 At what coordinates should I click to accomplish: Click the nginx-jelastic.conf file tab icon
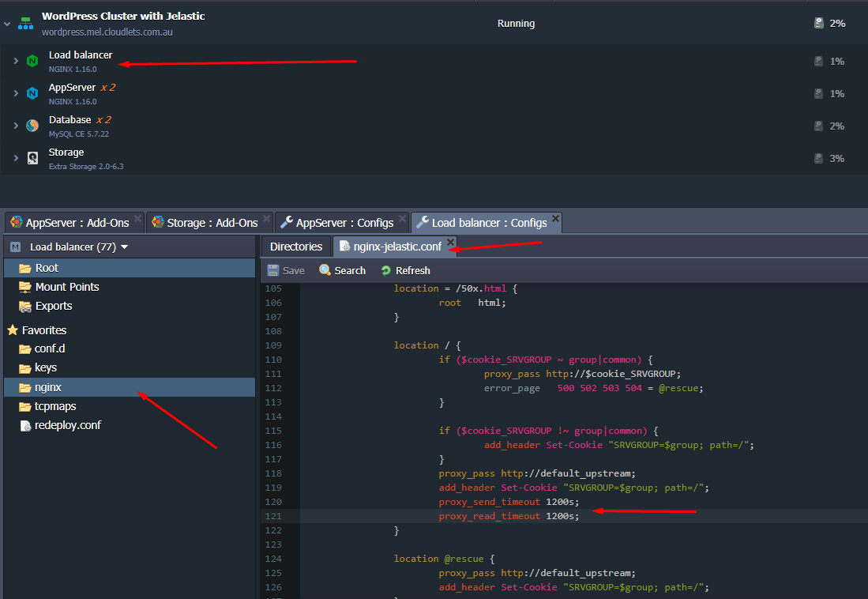coord(344,247)
